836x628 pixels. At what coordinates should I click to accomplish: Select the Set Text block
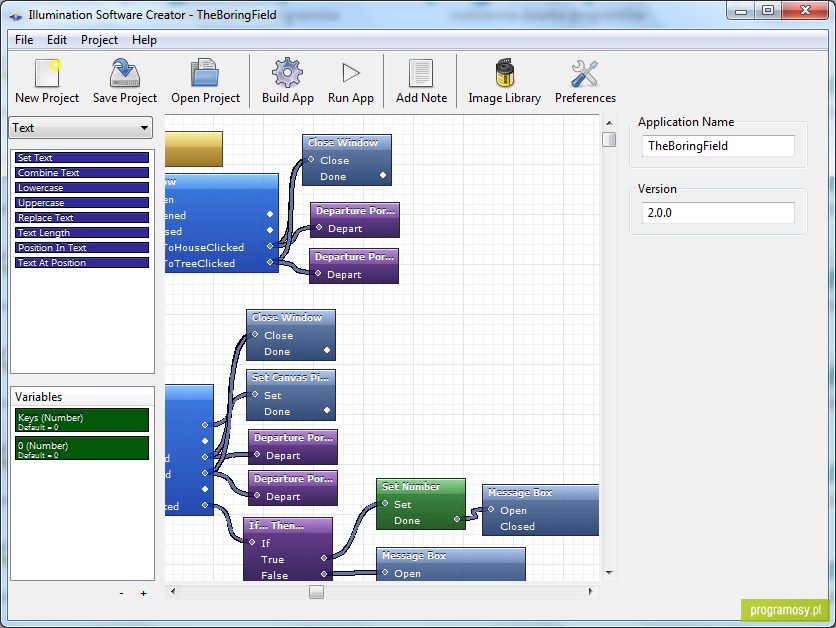82,158
